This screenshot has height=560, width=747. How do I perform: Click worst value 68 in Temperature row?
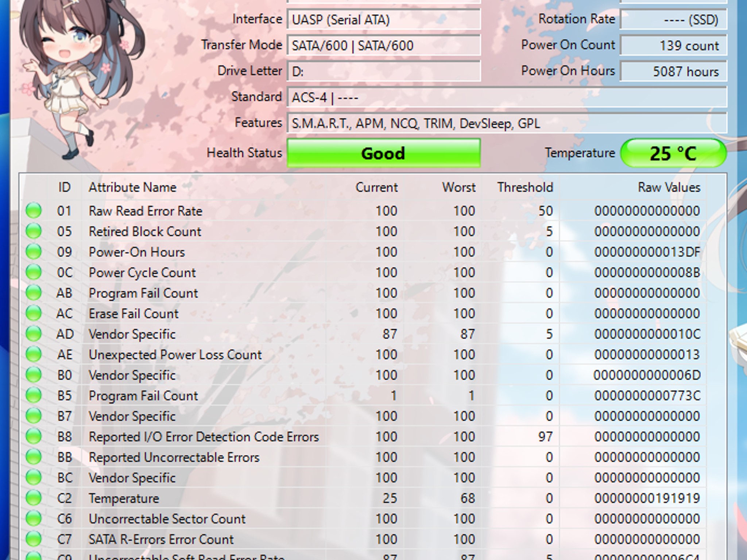468,498
